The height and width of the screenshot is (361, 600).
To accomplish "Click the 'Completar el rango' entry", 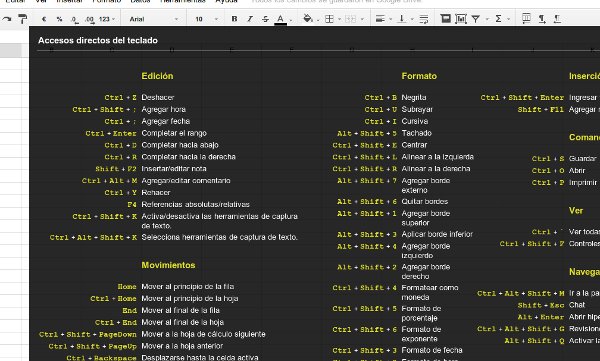I will coord(174,133).
